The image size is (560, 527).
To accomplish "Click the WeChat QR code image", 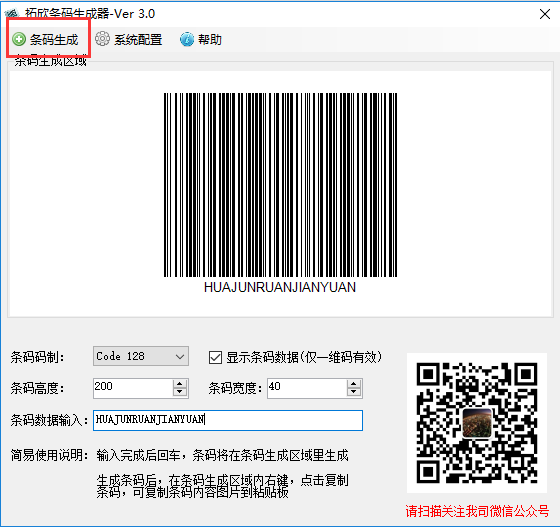I will coord(477,423).
